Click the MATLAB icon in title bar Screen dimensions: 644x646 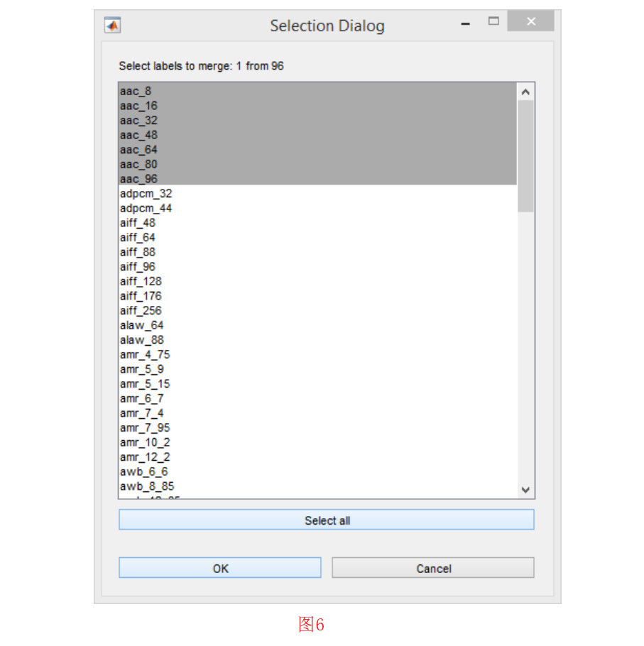tap(112, 26)
